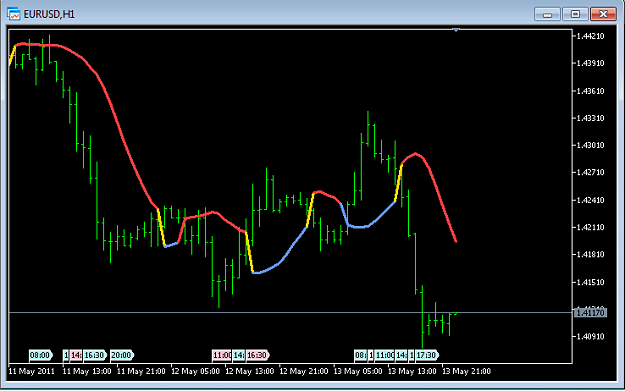The image size is (625, 391).
Task: Close the EURUSD,H1 chart window
Action: (603, 14)
